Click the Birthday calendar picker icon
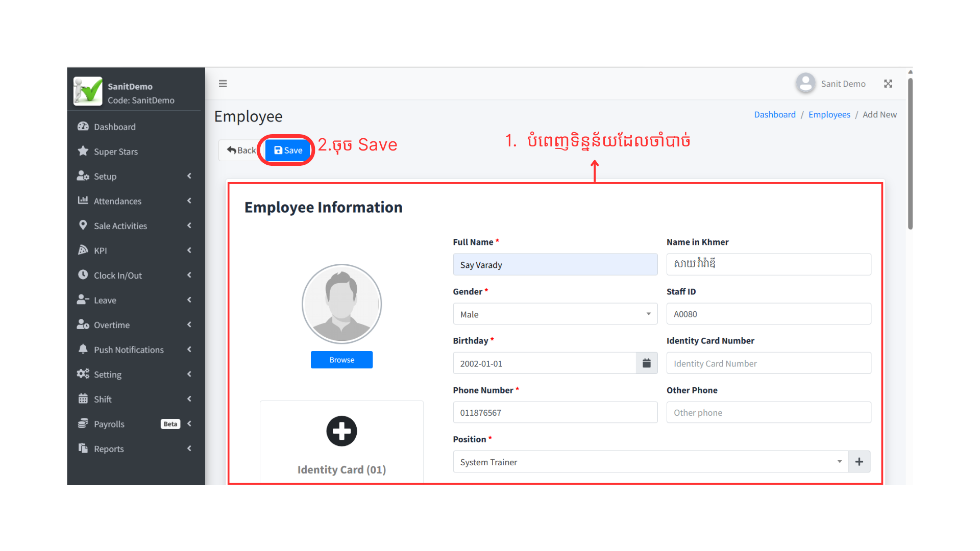The image size is (980, 551). click(647, 363)
